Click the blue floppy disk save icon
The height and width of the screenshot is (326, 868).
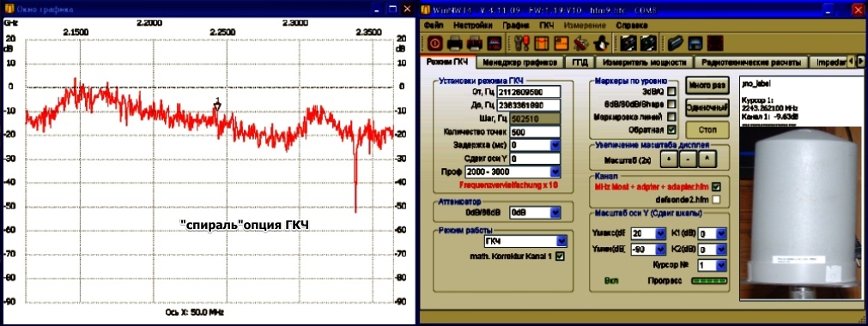[x=695, y=43]
